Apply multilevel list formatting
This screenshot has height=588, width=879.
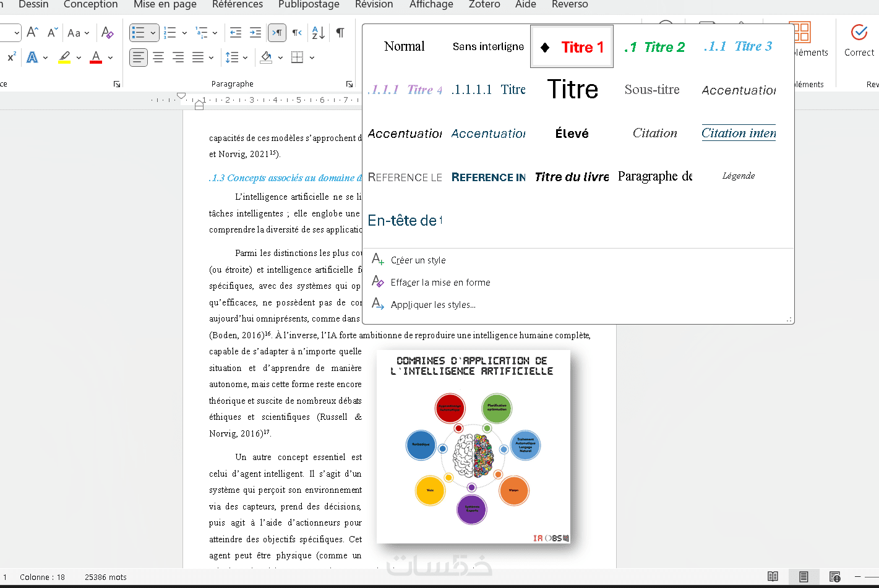click(x=201, y=33)
